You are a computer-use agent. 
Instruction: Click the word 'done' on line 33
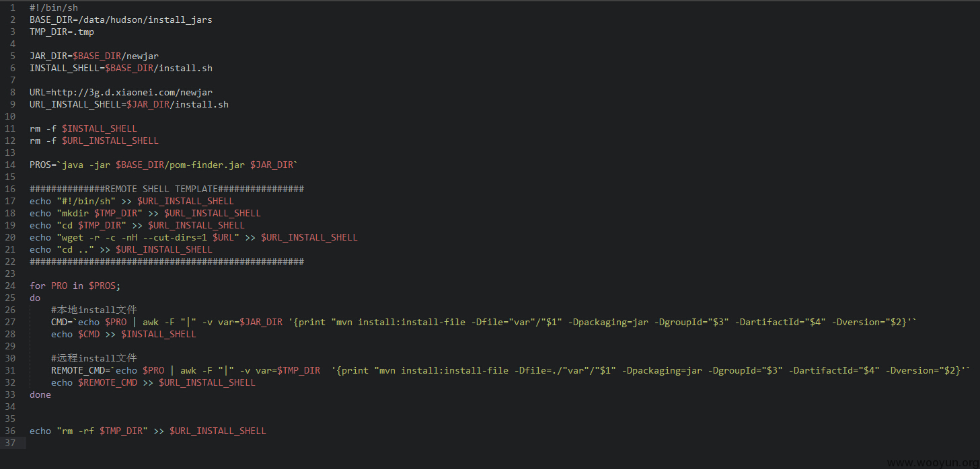pos(40,394)
